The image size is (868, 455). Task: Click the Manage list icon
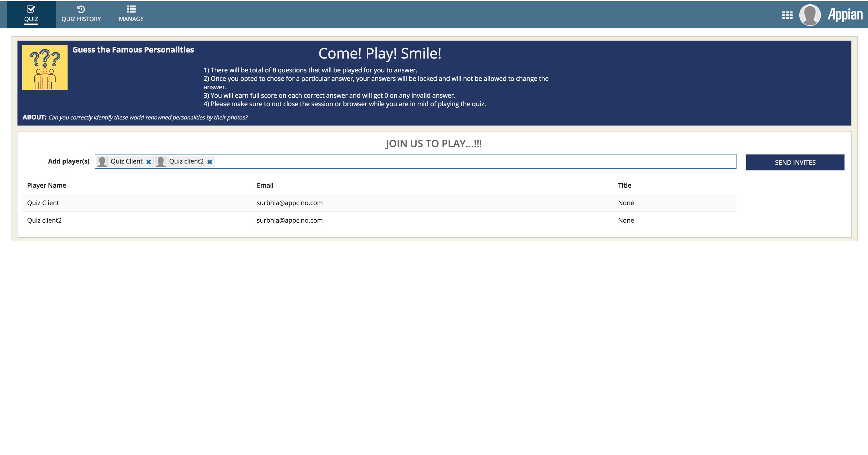[131, 9]
